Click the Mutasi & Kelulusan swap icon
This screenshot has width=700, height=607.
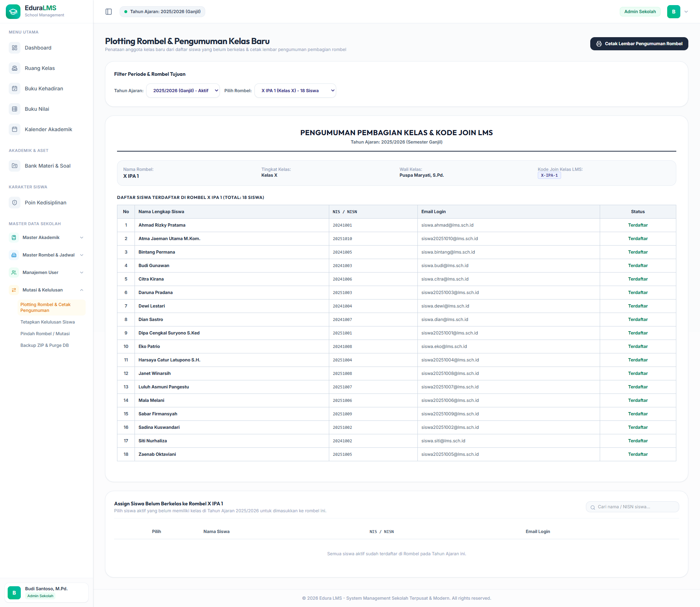(14, 290)
